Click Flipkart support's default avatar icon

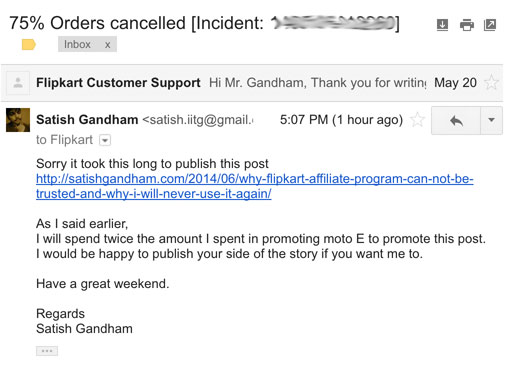(18, 83)
